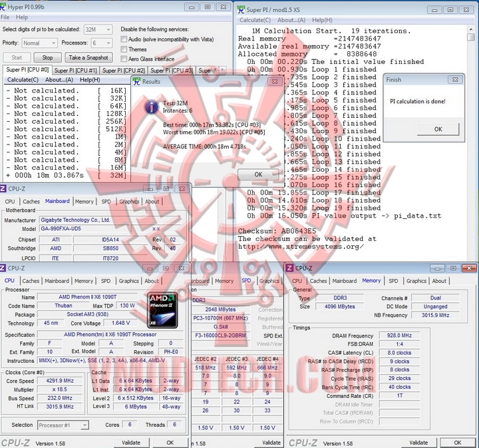
Task: Click the CPU-Z Mainboard window title icon
Action: (x=3, y=188)
